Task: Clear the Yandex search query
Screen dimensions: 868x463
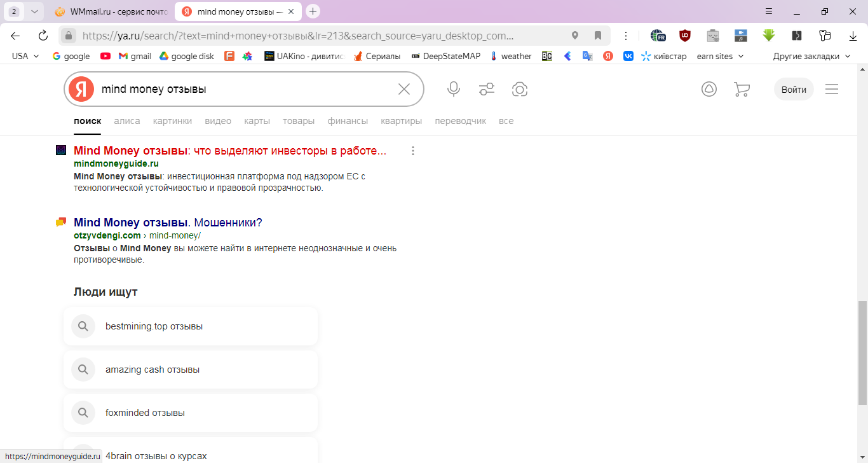Action: (404, 89)
